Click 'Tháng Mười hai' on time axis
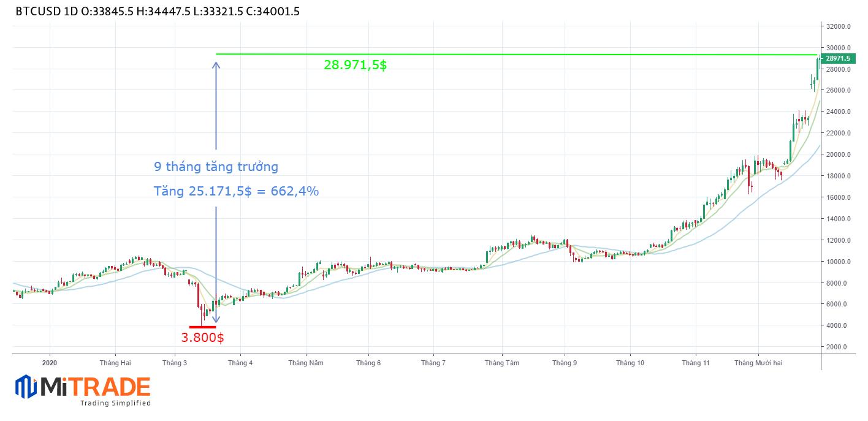 pyautogui.click(x=758, y=363)
